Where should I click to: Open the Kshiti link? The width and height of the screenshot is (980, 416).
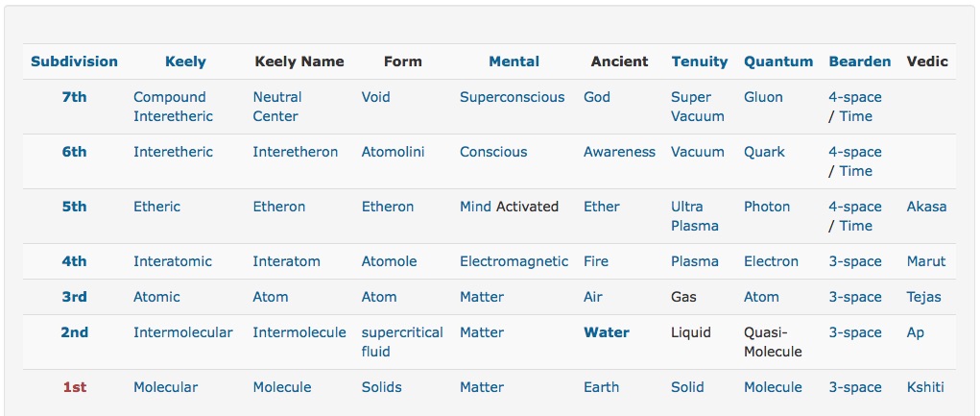pos(925,387)
